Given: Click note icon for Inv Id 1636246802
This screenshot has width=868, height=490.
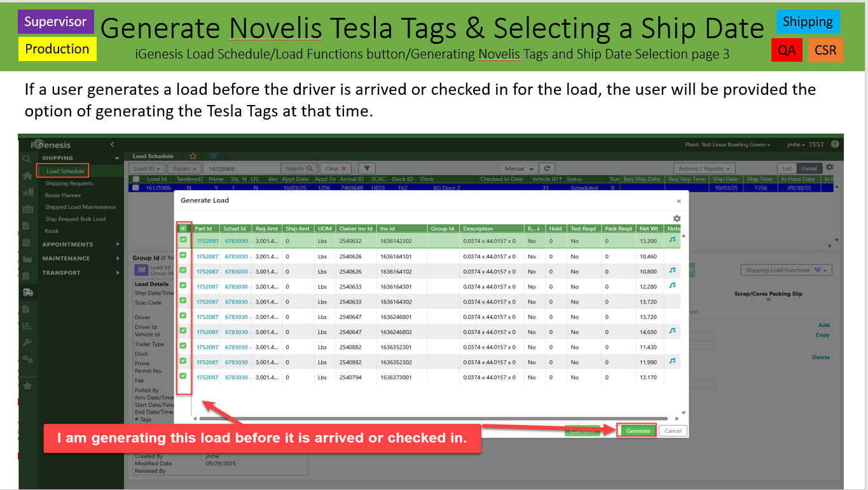Looking at the screenshot, I should 672,331.
